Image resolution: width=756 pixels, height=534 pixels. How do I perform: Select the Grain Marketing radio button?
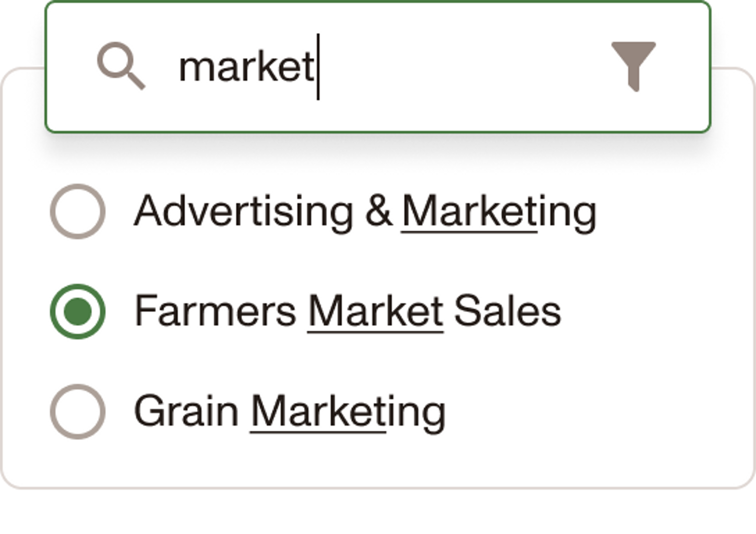tap(78, 411)
